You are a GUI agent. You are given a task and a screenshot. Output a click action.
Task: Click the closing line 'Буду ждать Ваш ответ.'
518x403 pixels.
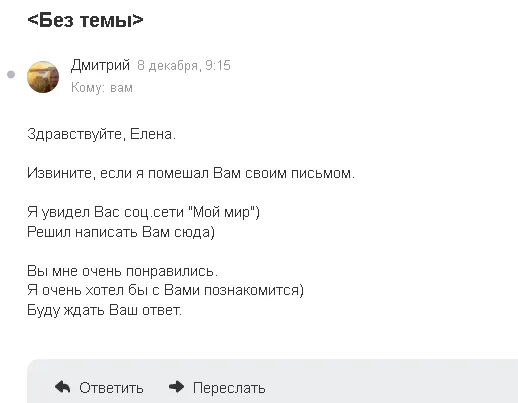(104, 310)
